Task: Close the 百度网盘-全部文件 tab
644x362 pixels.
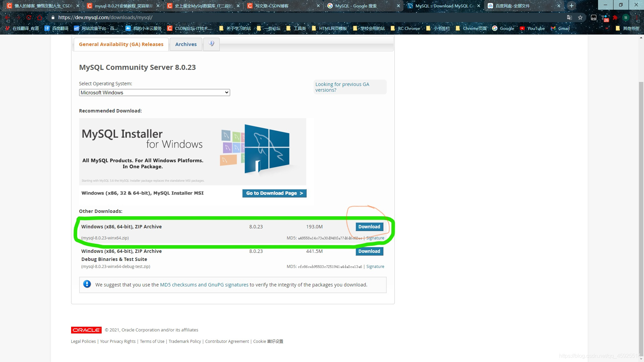Action: pyautogui.click(x=558, y=6)
